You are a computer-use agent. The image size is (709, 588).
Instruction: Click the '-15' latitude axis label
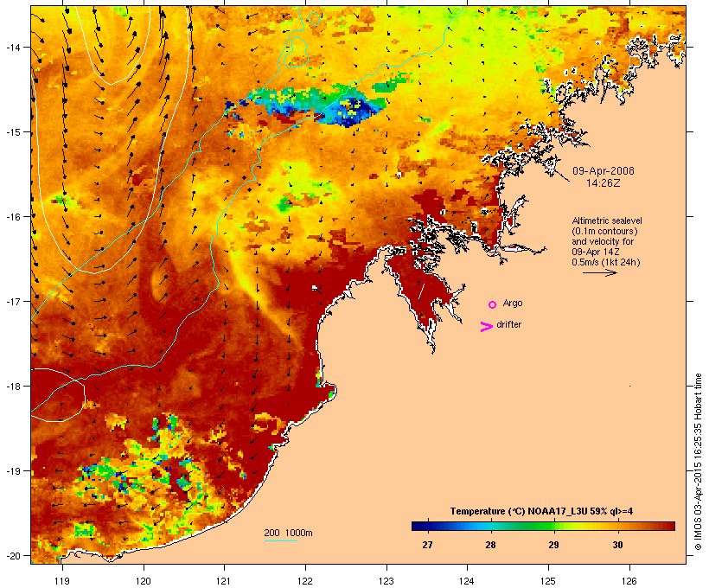click(x=12, y=132)
